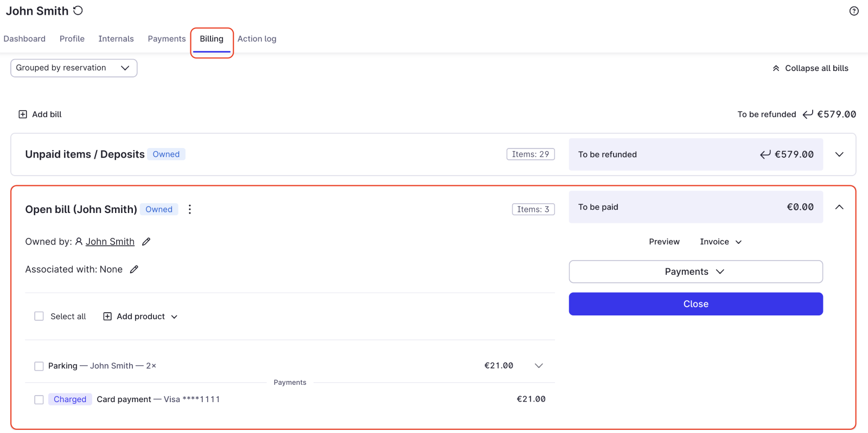Expand the Parking item details chevron
Viewport: 868px width, 433px height.
click(x=538, y=366)
